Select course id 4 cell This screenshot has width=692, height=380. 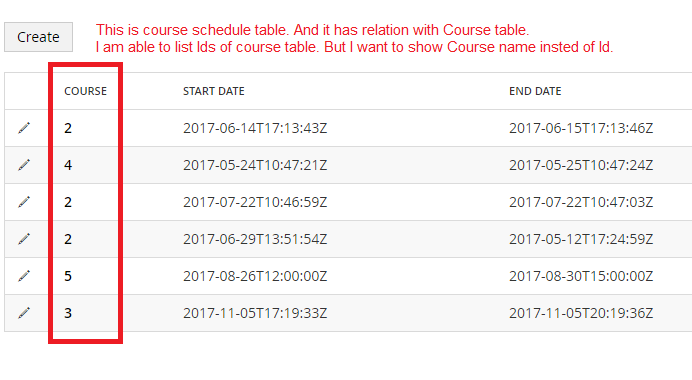click(68, 165)
